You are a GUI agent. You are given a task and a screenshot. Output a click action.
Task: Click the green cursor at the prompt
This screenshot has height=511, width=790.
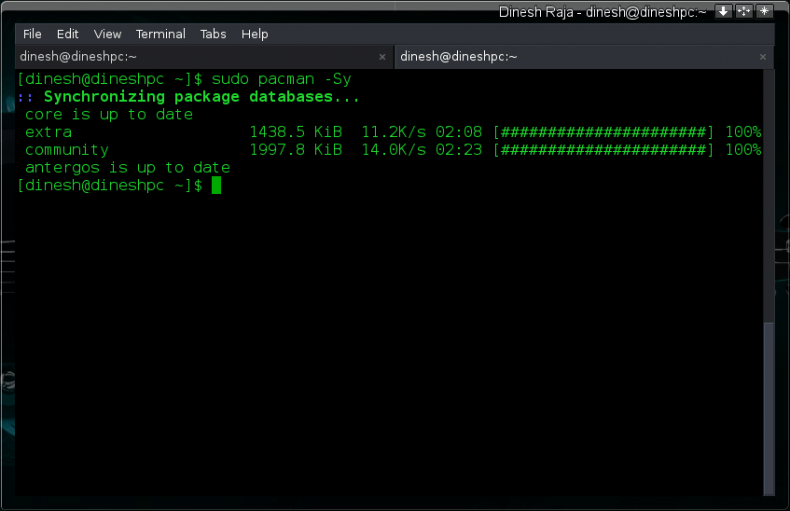click(216, 185)
